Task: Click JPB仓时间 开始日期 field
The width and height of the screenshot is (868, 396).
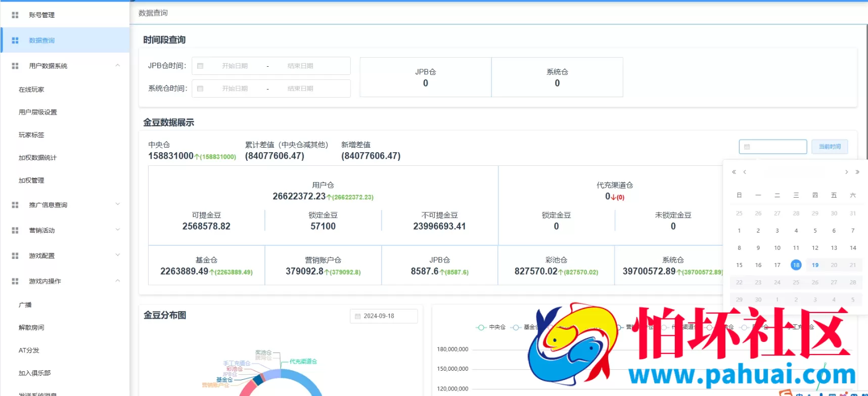Action: [235, 66]
